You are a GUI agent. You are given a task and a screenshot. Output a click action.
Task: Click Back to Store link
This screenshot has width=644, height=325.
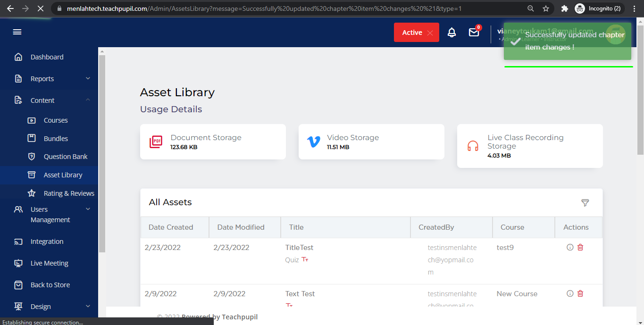click(x=50, y=285)
